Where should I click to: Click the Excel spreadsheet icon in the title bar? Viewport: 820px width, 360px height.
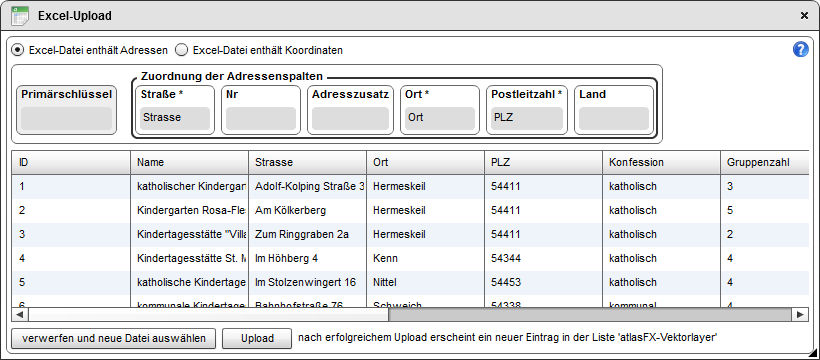pos(19,16)
